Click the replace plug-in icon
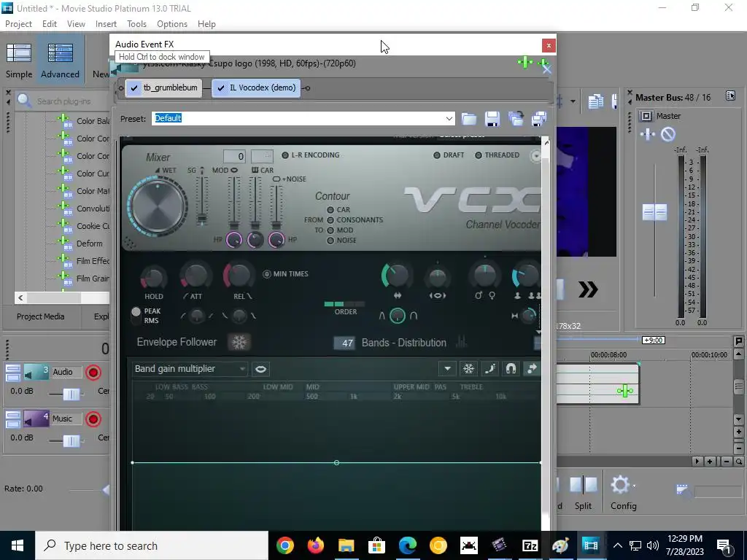The image size is (747, 560). point(516,119)
